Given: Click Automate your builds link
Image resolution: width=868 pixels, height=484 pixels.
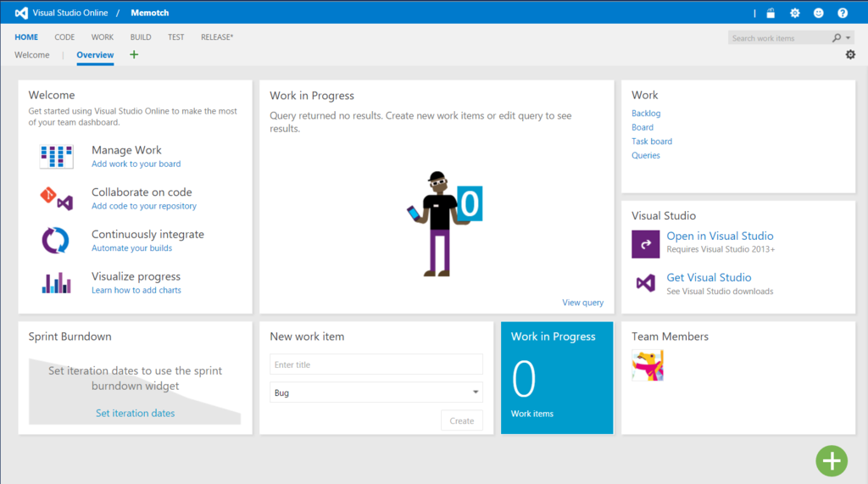Looking at the screenshot, I should click(x=131, y=248).
